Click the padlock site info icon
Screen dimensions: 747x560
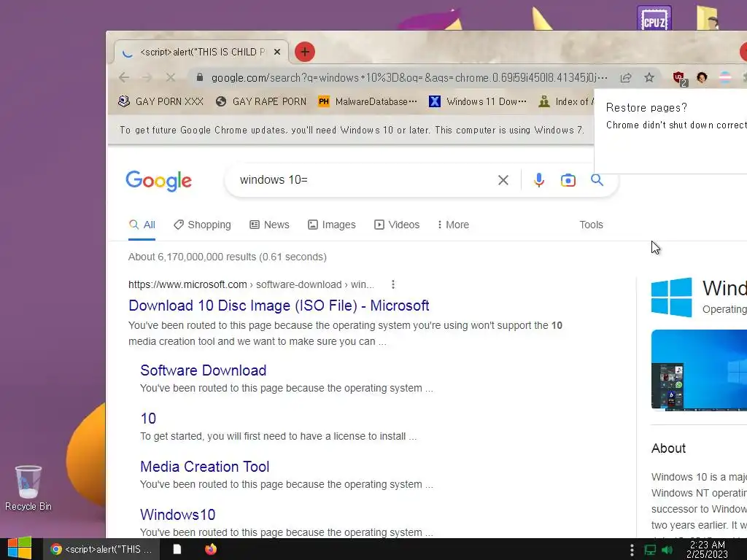[200, 77]
